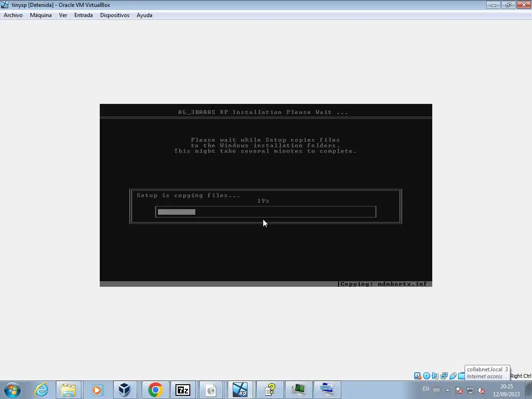532x399 pixels.
Task: Click the VirtualBox window title bar icon
Action: 5,5
